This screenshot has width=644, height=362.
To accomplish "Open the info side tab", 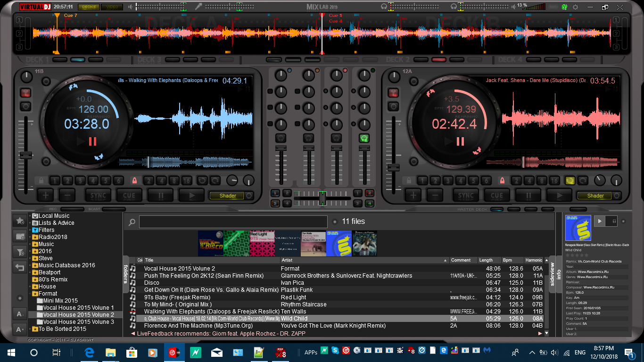I will coord(559,274).
